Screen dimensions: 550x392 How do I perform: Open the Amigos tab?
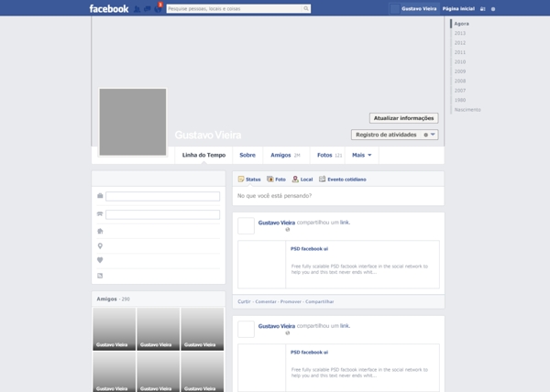pos(285,155)
